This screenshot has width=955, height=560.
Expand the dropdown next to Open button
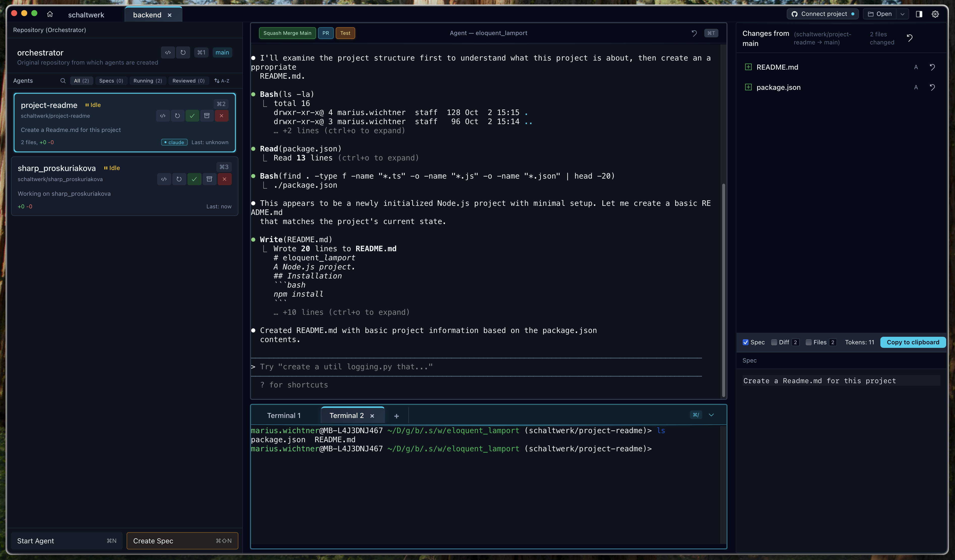(x=903, y=14)
